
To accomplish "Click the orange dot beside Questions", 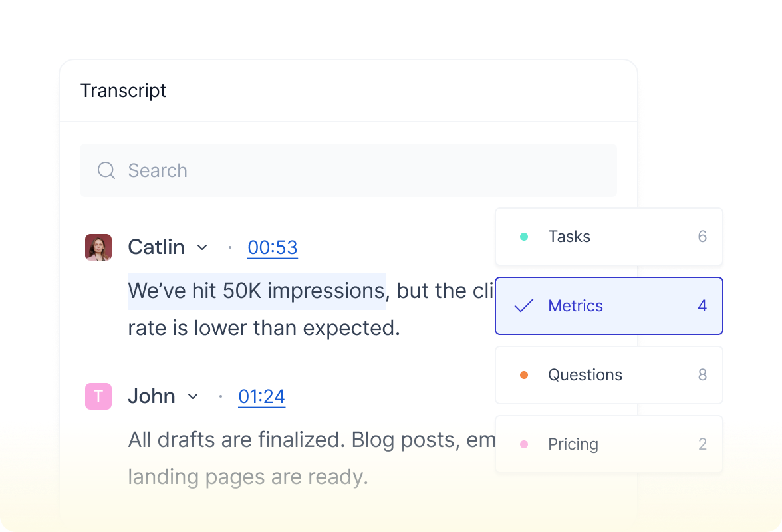I will (524, 375).
